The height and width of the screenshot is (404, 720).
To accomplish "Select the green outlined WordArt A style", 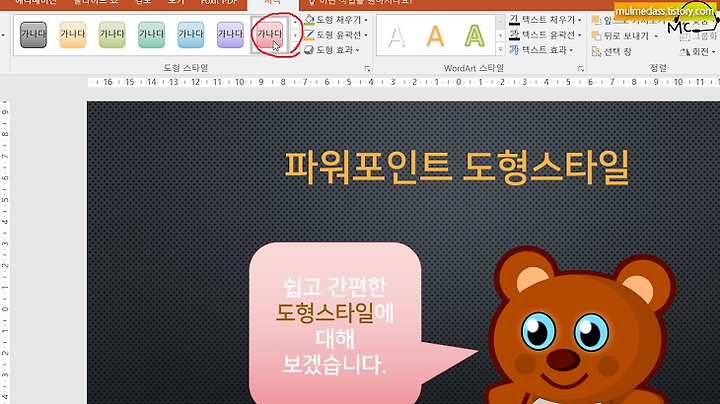I will [474, 36].
